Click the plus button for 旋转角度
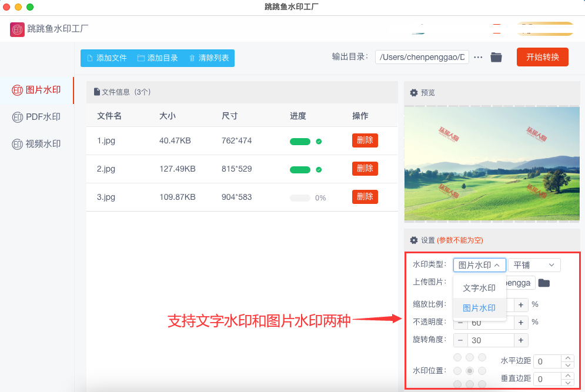The width and height of the screenshot is (585, 392). coord(520,340)
